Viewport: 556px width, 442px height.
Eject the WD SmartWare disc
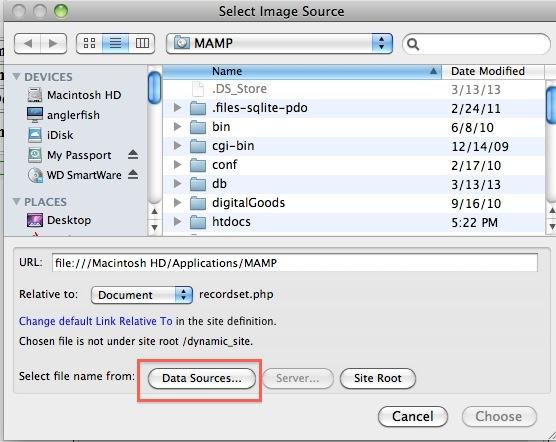[x=133, y=174]
